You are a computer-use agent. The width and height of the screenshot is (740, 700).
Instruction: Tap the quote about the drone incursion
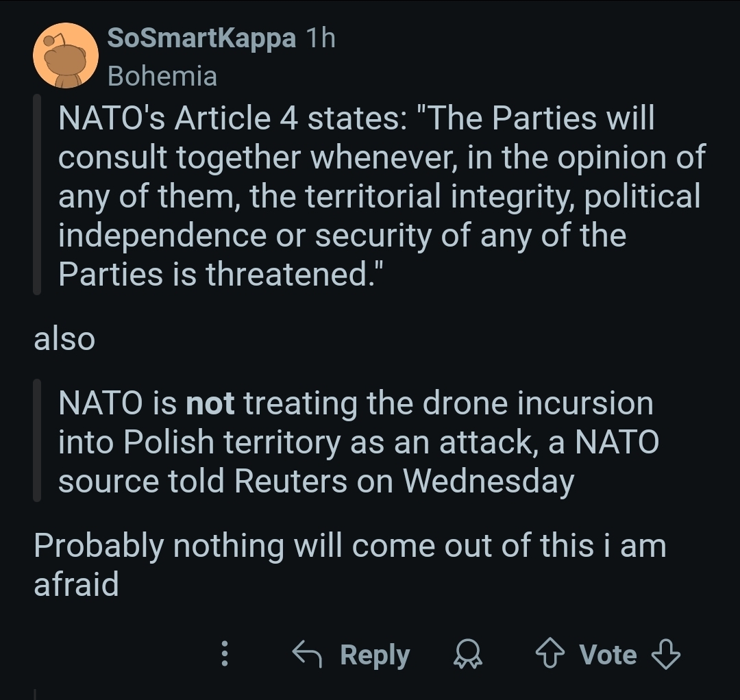pyautogui.click(x=356, y=442)
